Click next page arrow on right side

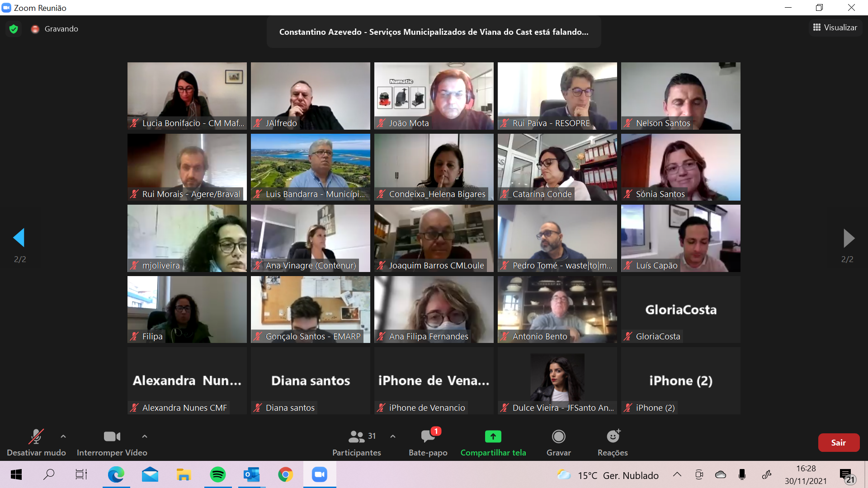pos(849,238)
